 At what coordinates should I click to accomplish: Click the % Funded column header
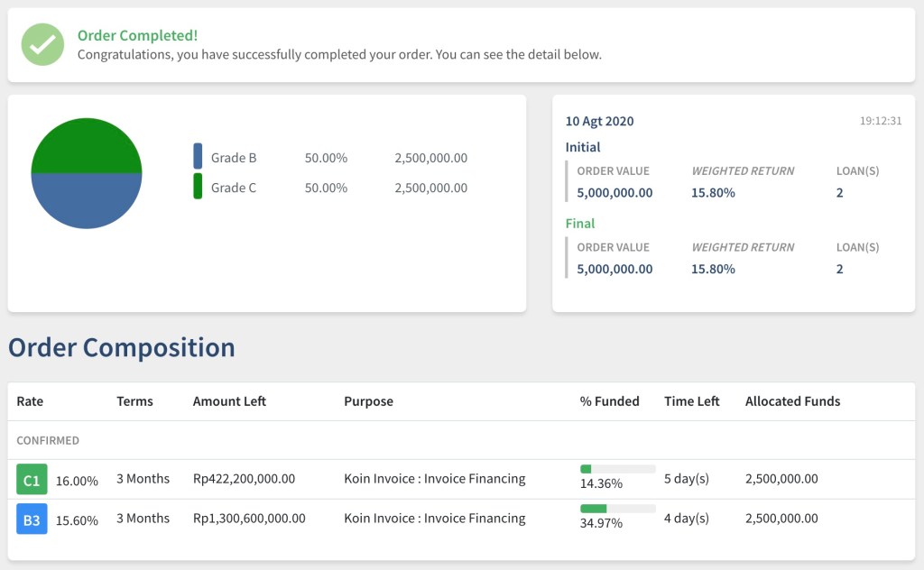(609, 401)
